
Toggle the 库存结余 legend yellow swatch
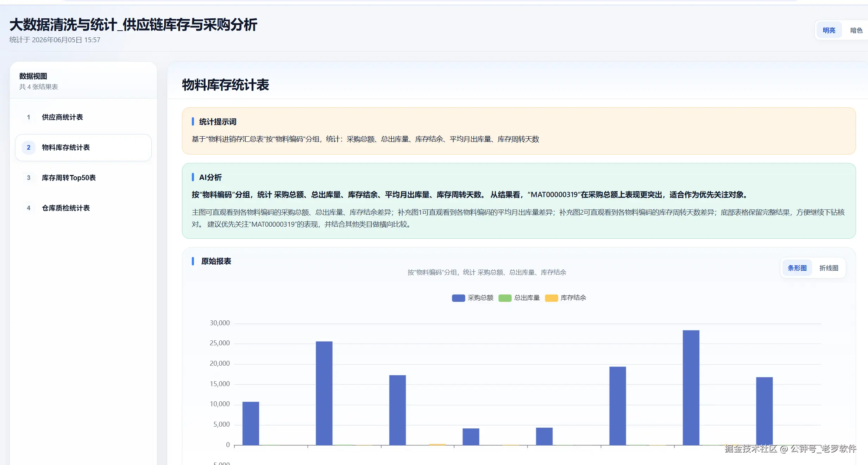[551, 298]
